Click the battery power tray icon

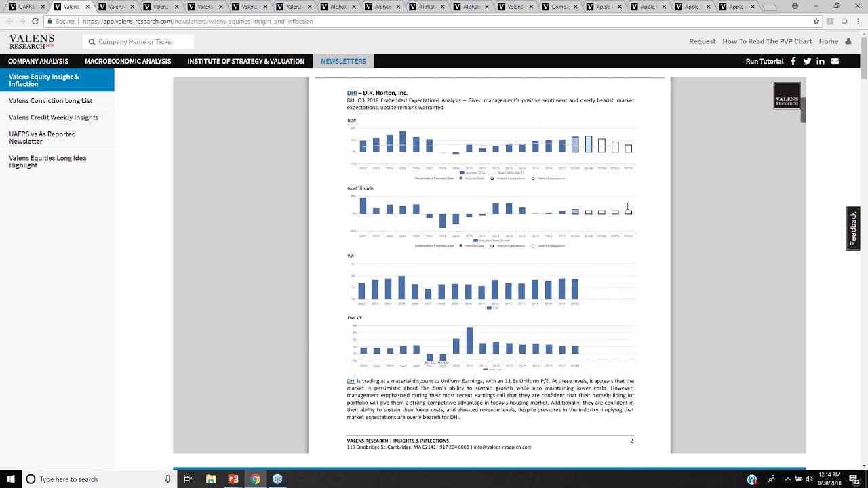click(x=798, y=479)
